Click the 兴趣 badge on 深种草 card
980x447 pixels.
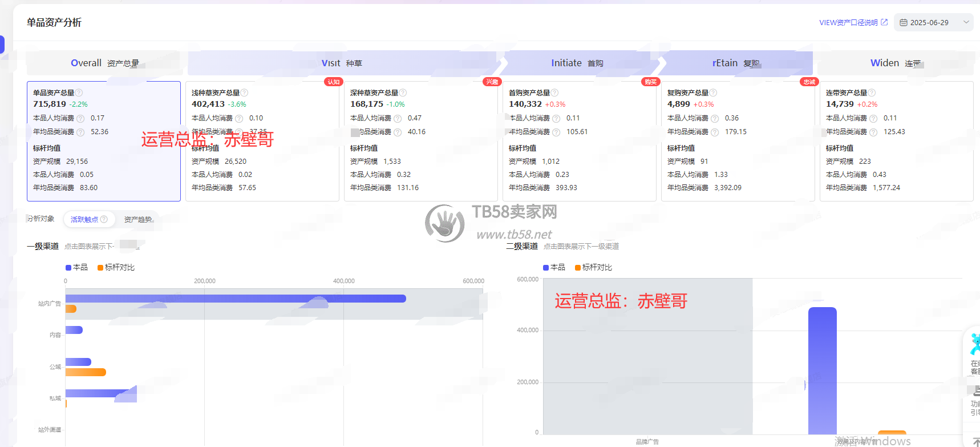point(492,82)
